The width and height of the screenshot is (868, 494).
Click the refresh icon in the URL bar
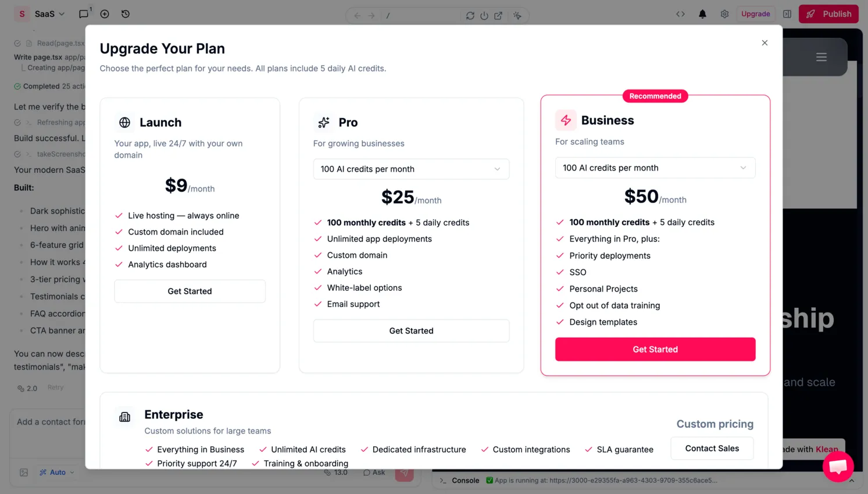[470, 16]
